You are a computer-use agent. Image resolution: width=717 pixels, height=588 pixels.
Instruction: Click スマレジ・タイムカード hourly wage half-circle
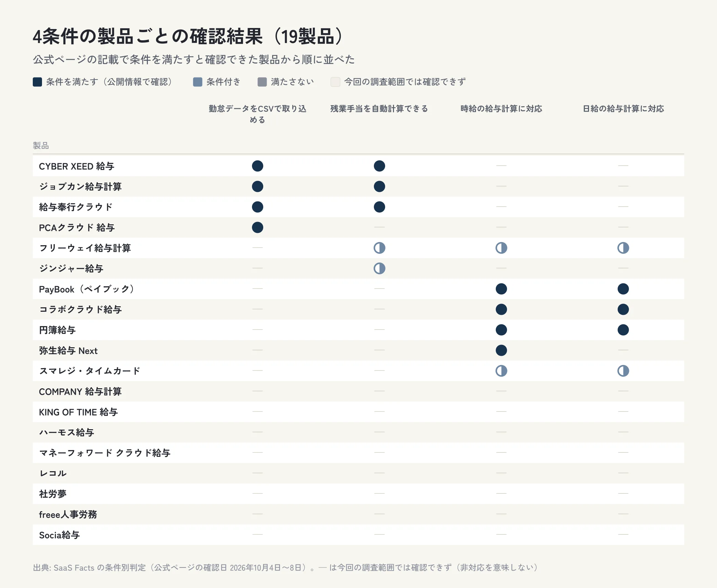pyautogui.click(x=501, y=371)
